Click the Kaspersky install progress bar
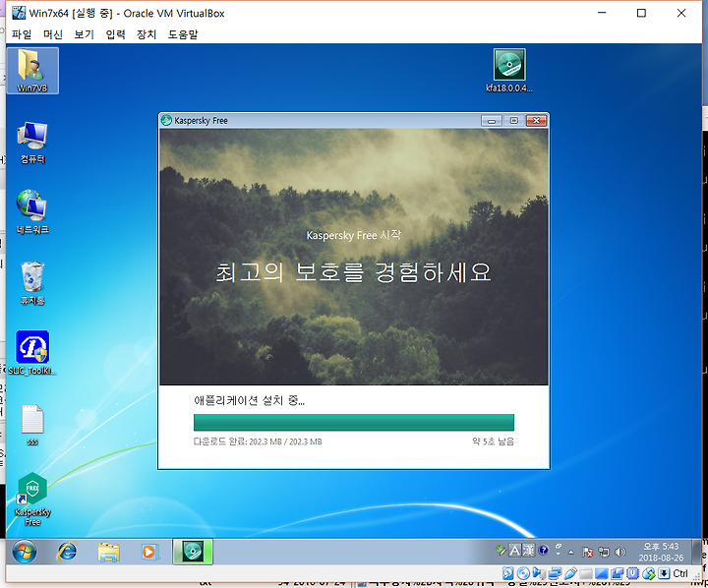Image resolution: width=708 pixels, height=588 pixels. coord(354,422)
